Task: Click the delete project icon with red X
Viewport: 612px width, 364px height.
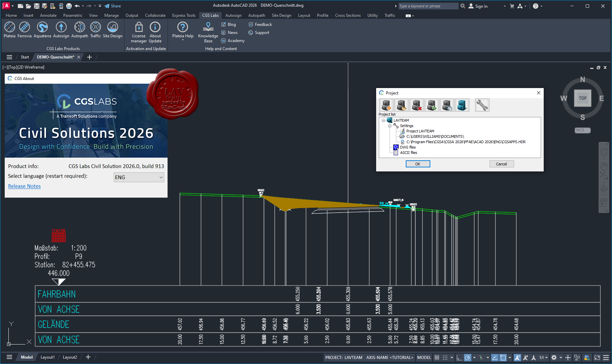Action: click(x=417, y=105)
